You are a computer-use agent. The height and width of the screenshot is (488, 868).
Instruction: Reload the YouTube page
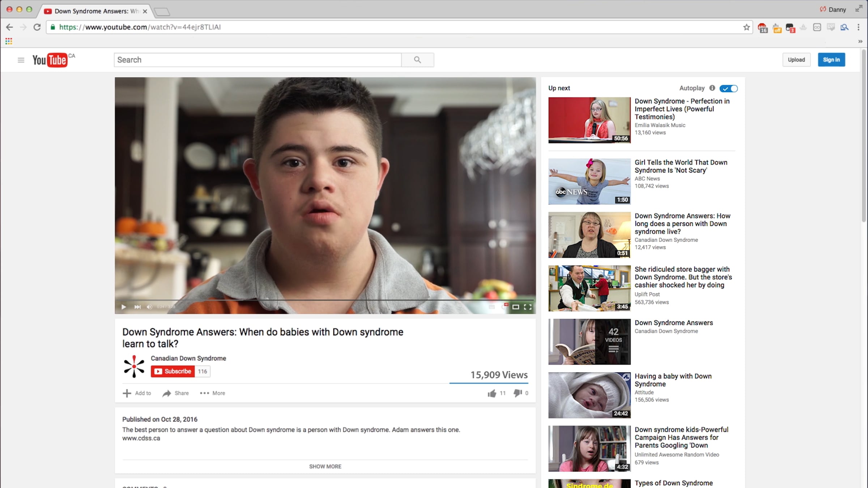37,27
